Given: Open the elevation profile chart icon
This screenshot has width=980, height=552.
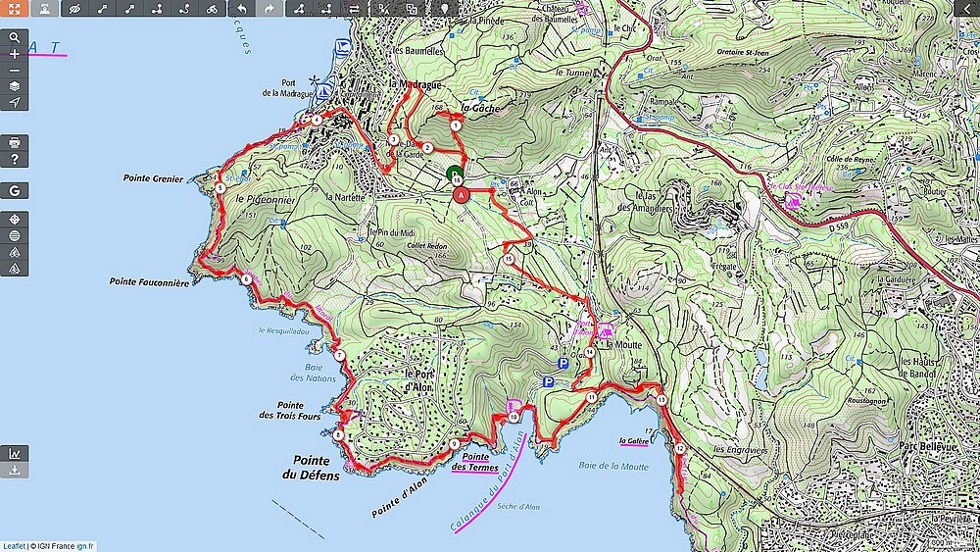Looking at the screenshot, I should pos(15,453).
